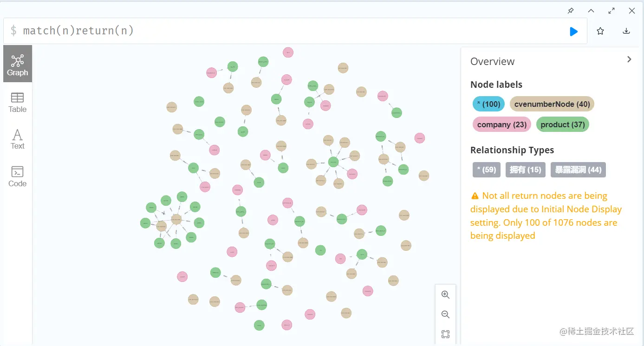Image resolution: width=644 pixels, height=346 pixels.
Task: Click the 'Relationship Types' heading
Action: tap(512, 150)
